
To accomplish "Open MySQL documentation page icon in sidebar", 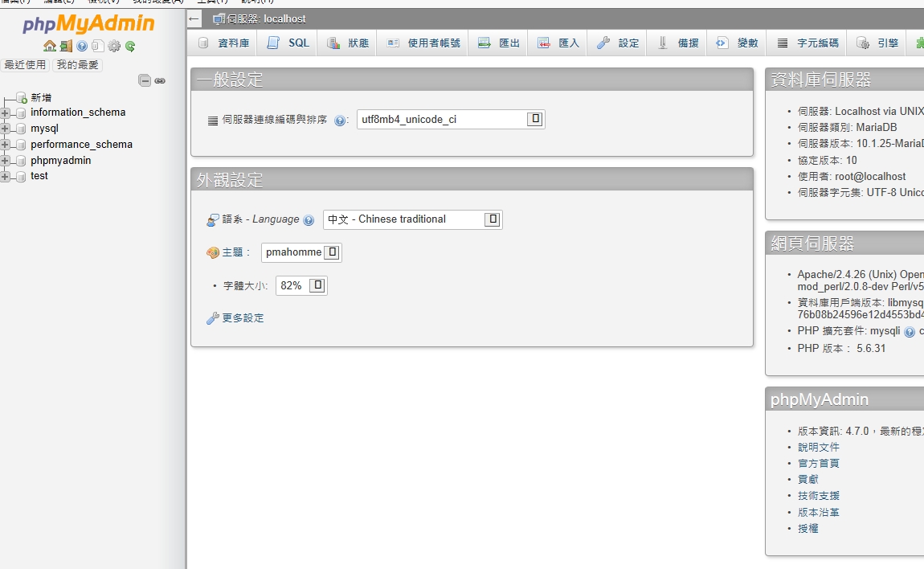I will (98, 46).
